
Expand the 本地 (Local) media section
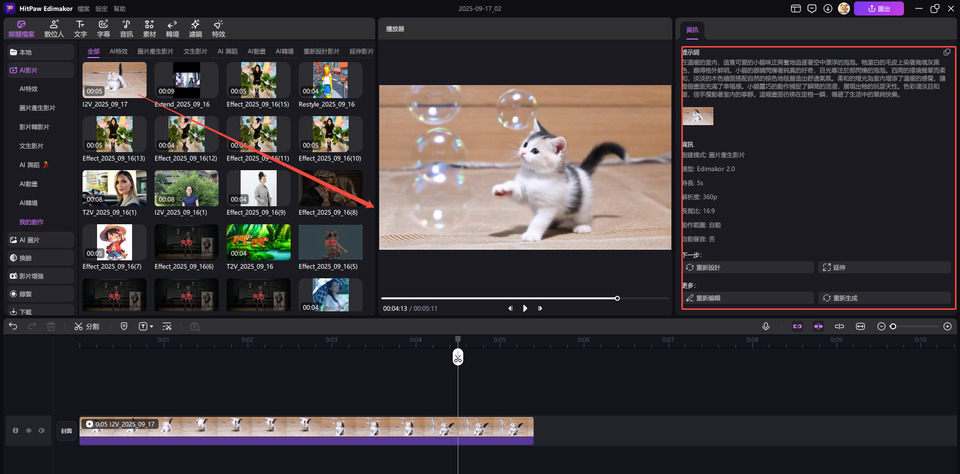point(36,51)
